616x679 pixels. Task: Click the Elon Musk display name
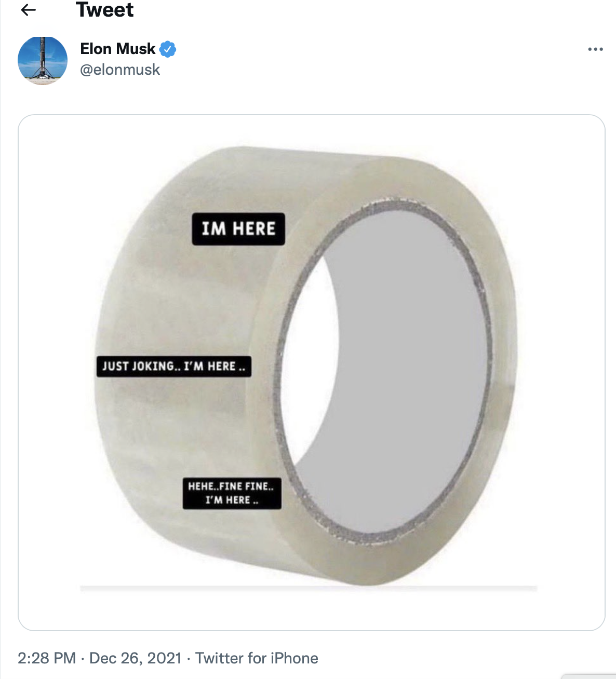click(117, 49)
